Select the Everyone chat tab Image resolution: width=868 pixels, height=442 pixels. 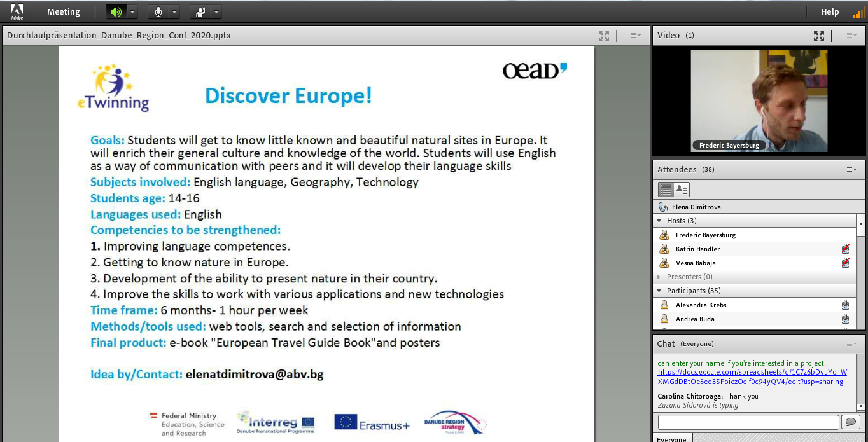(672, 439)
